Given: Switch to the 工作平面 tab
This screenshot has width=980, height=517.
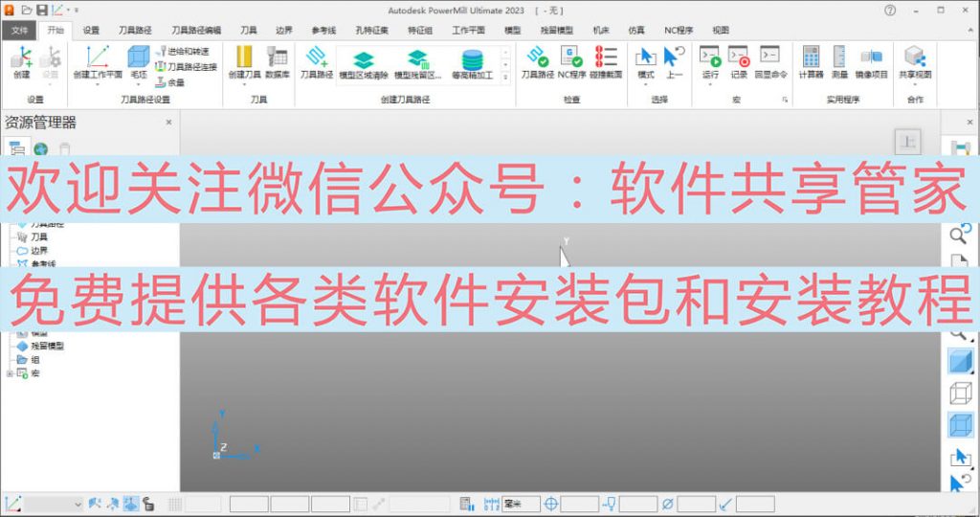Looking at the screenshot, I should pyautogui.click(x=468, y=30).
